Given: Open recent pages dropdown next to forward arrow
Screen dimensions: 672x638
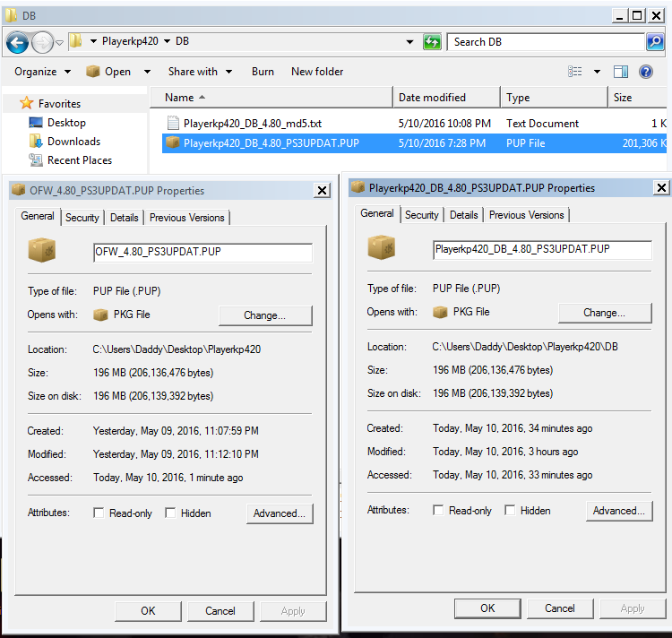Looking at the screenshot, I should [59, 42].
